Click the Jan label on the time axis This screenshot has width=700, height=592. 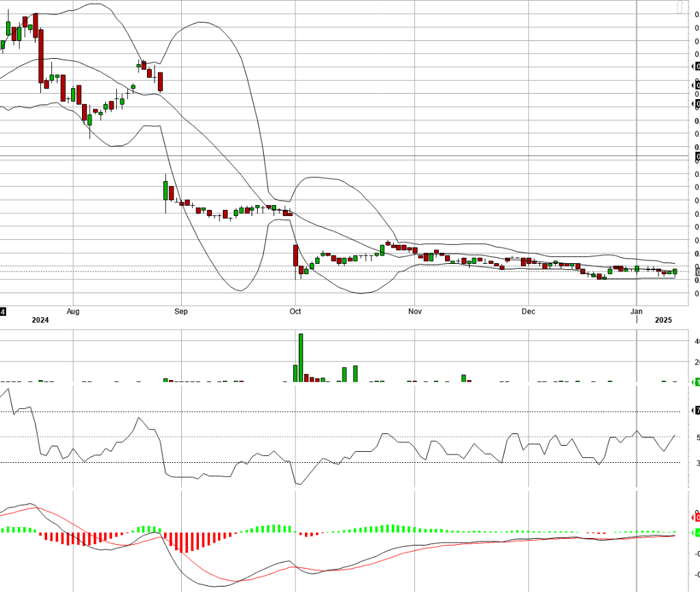636,311
